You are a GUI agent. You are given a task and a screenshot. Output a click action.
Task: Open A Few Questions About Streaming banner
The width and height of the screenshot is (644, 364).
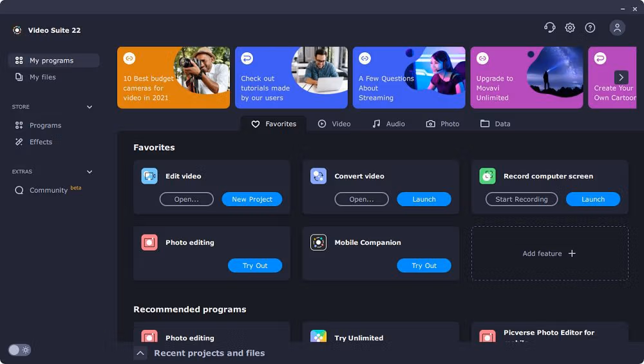point(409,78)
